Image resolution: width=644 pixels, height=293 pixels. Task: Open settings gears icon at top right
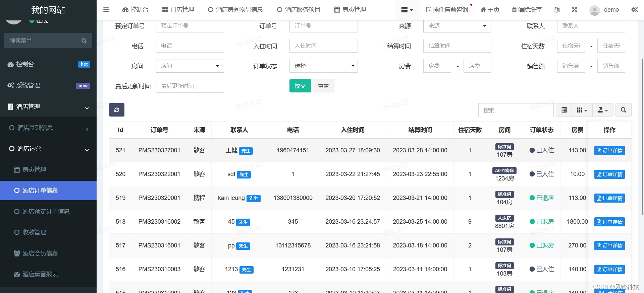(635, 10)
